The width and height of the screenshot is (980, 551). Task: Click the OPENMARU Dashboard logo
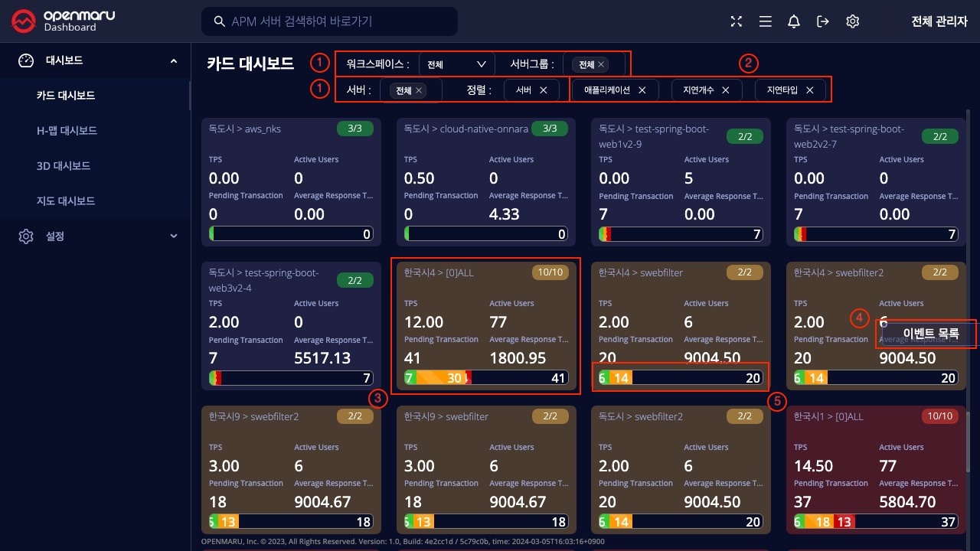click(x=64, y=21)
